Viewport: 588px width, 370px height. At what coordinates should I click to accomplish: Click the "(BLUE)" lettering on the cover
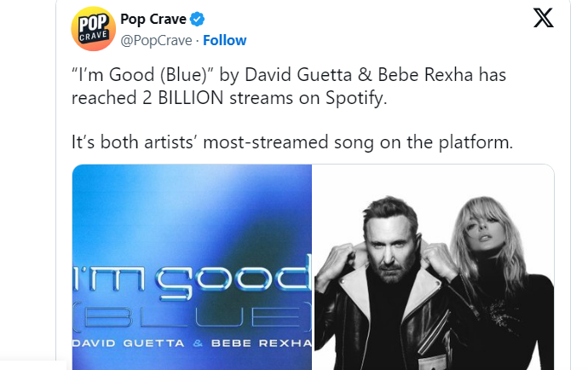tap(193, 318)
